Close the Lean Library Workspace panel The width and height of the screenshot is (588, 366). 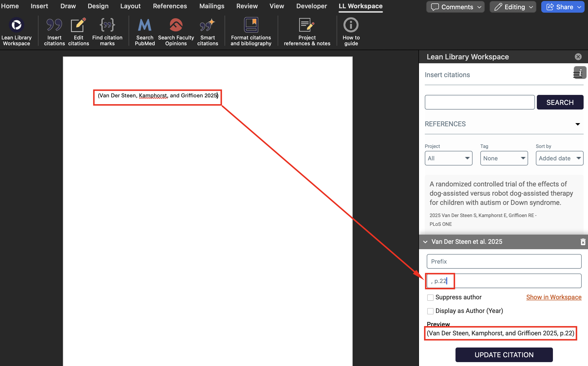[578, 57]
